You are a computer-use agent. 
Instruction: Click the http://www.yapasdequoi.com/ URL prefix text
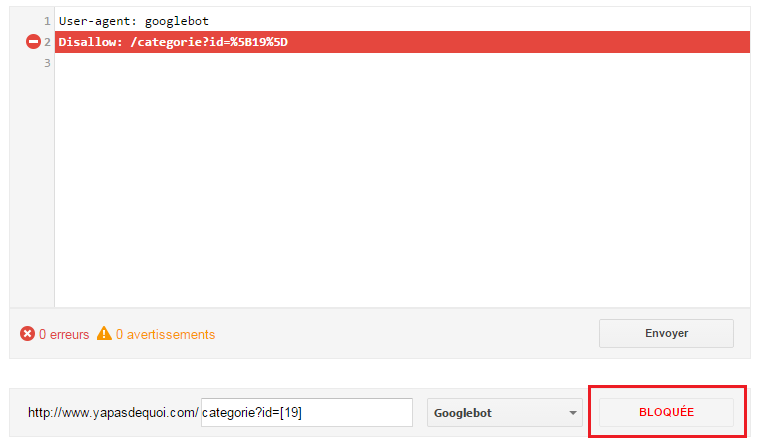pyautogui.click(x=113, y=413)
